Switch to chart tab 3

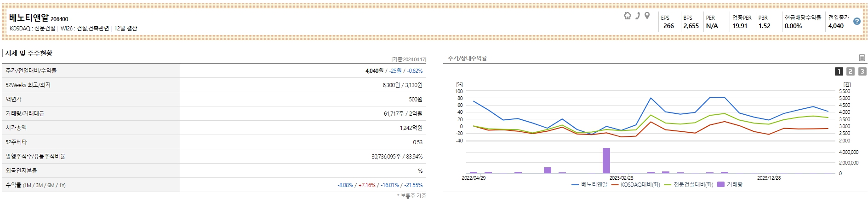tap(862, 71)
